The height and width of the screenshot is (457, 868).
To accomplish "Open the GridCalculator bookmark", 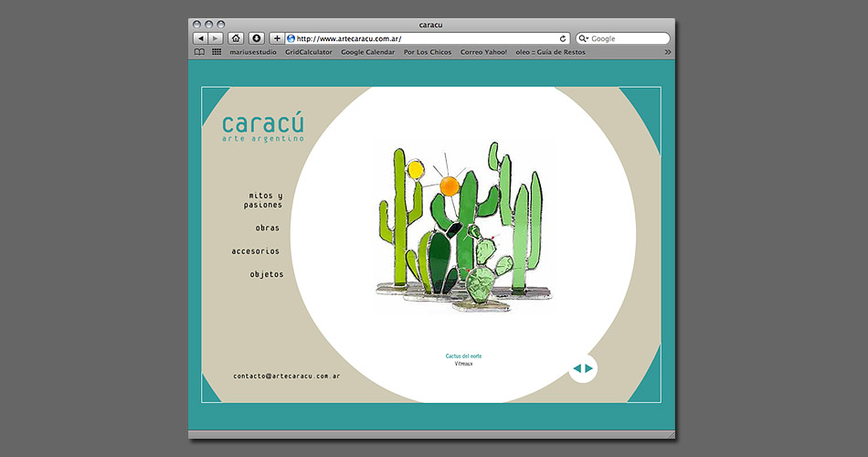I will (308, 52).
